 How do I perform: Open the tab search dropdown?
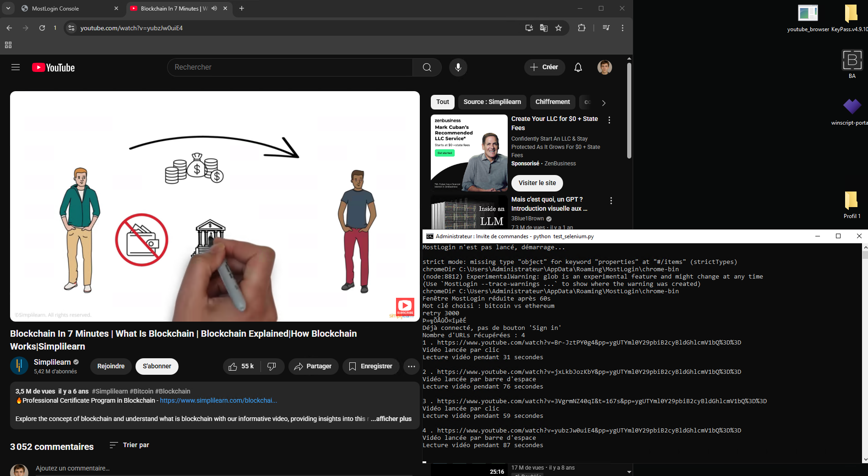pos(8,8)
